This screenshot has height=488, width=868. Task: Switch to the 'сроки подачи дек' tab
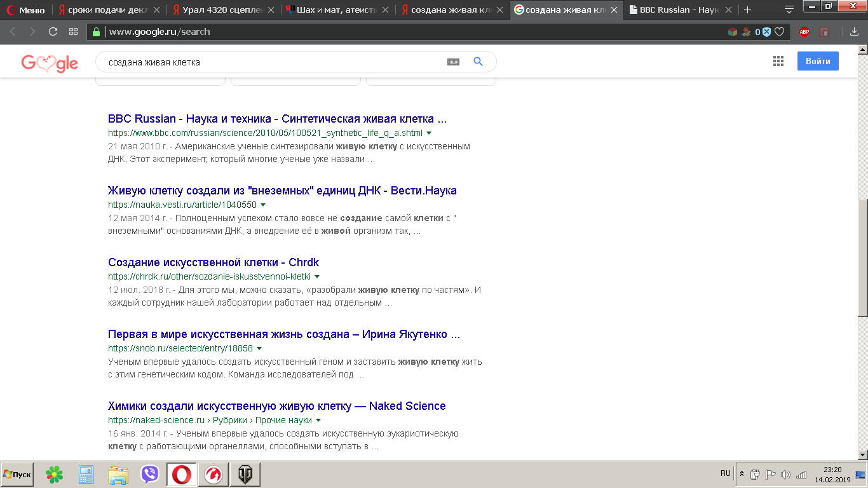coord(109,10)
